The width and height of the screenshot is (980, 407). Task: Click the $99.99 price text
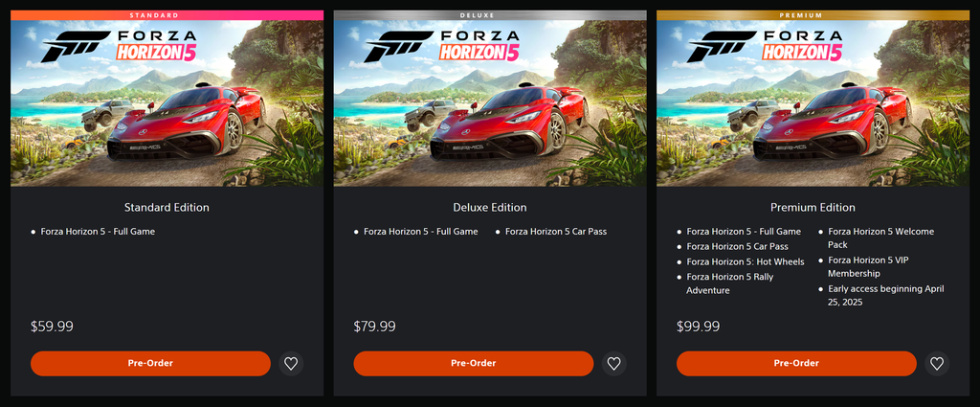coord(698,327)
